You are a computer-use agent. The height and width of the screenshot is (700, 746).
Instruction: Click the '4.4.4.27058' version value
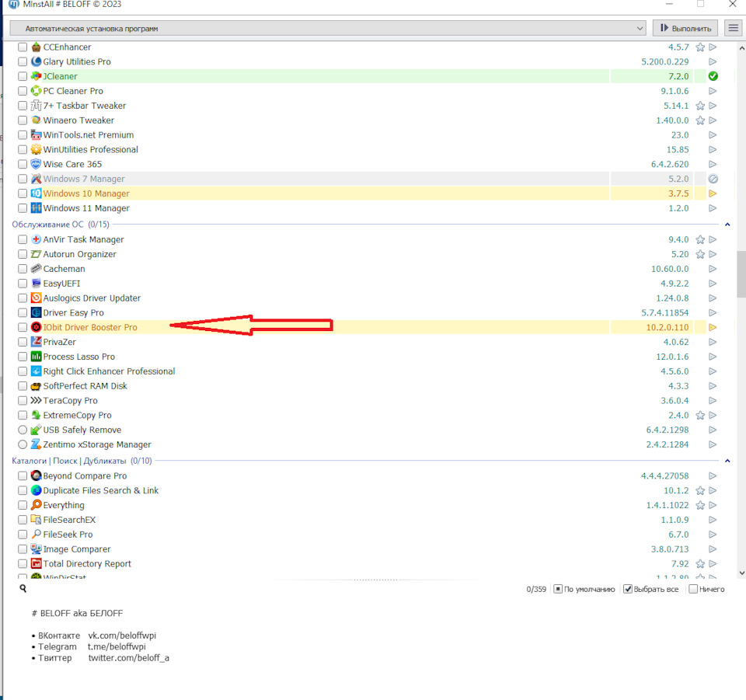tap(664, 476)
